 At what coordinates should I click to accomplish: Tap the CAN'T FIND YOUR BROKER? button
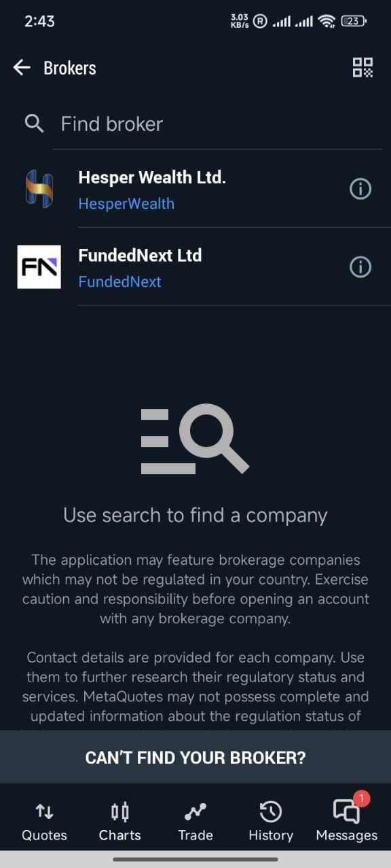click(195, 757)
